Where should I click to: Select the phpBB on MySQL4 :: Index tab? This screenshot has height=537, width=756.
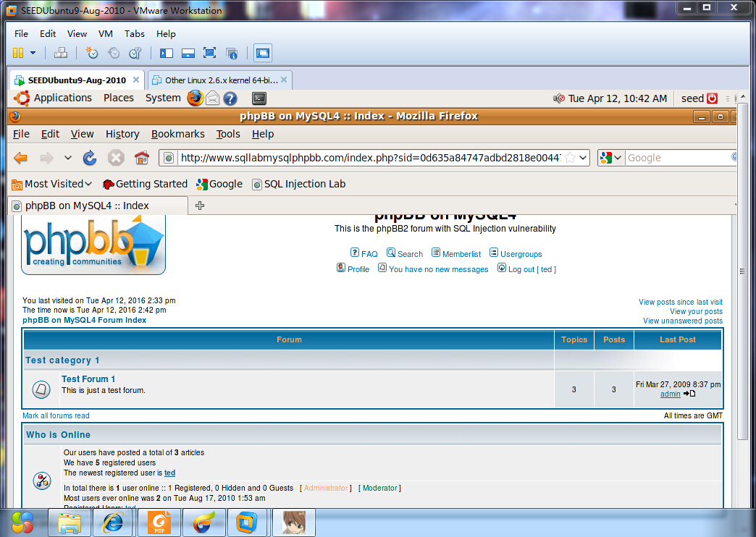[x=98, y=206]
